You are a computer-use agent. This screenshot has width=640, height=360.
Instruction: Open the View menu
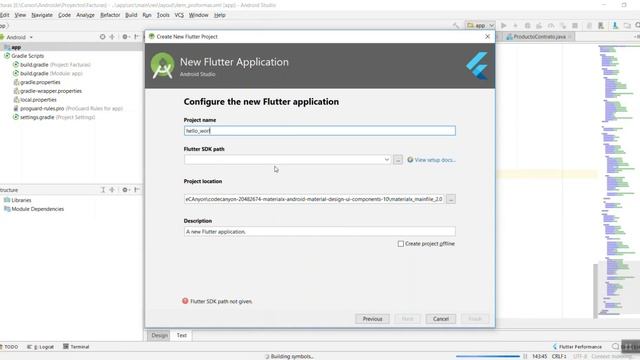[x=20, y=15]
